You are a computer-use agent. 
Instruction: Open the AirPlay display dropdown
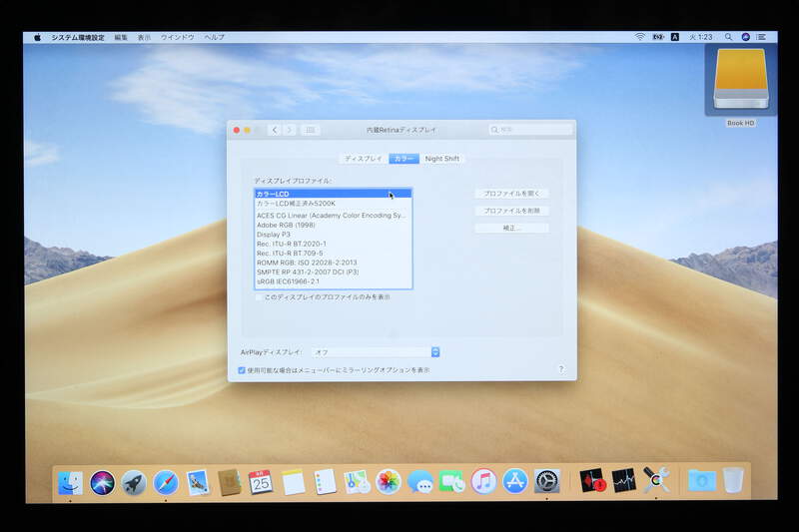coord(376,352)
